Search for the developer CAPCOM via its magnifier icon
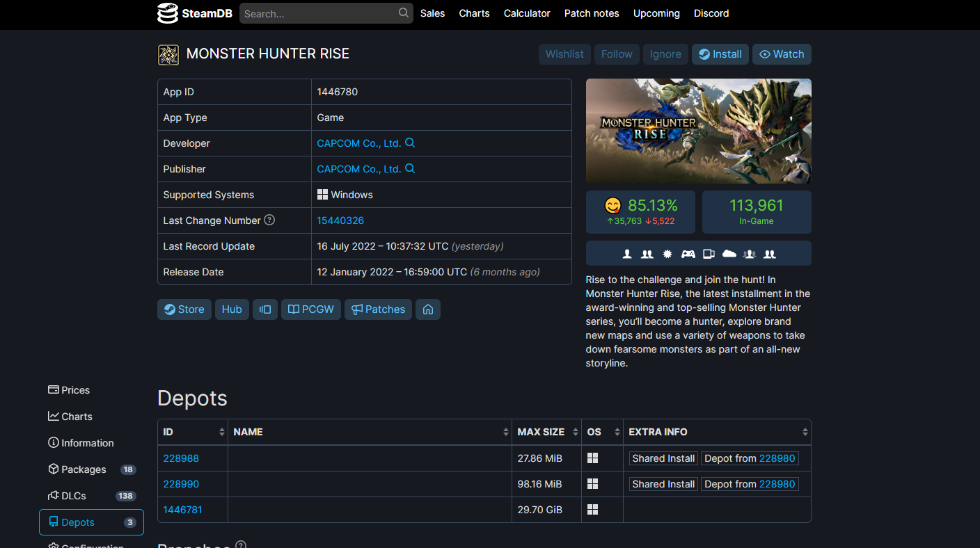Viewport: 980px width, 548px height. click(410, 143)
